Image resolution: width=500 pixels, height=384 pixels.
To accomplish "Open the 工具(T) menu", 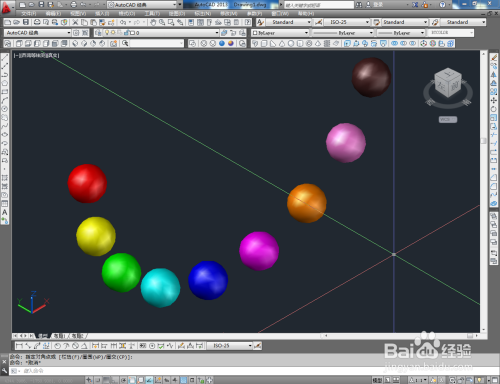I will pyautogui.click(x=152, y=14).
